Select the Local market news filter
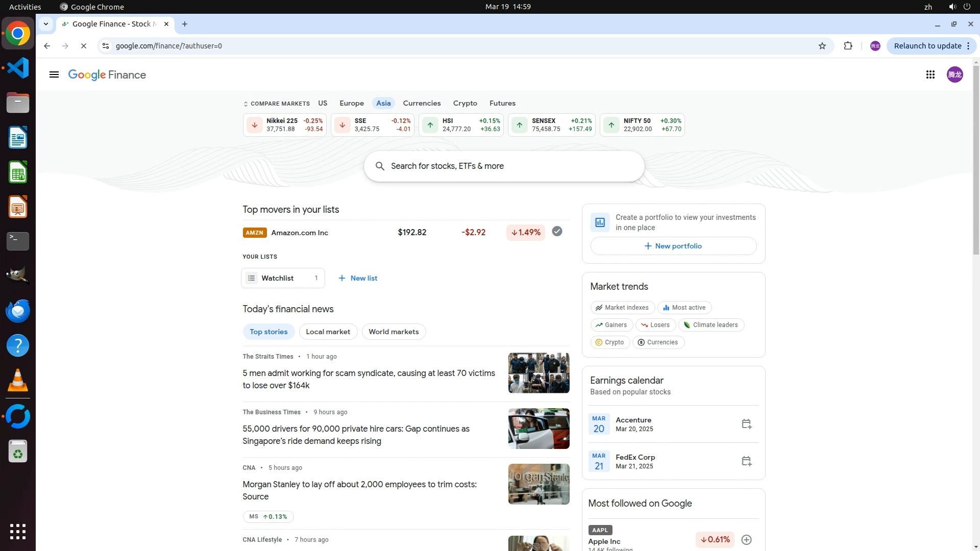Viewport: 980px width, 551px height. (x=328, y=332)
